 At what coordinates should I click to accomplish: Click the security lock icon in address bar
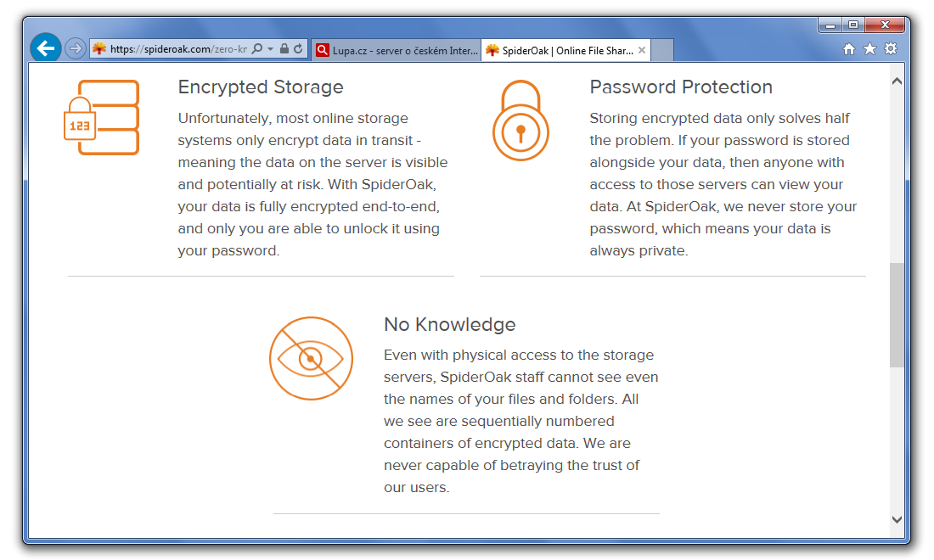point(284,49)
